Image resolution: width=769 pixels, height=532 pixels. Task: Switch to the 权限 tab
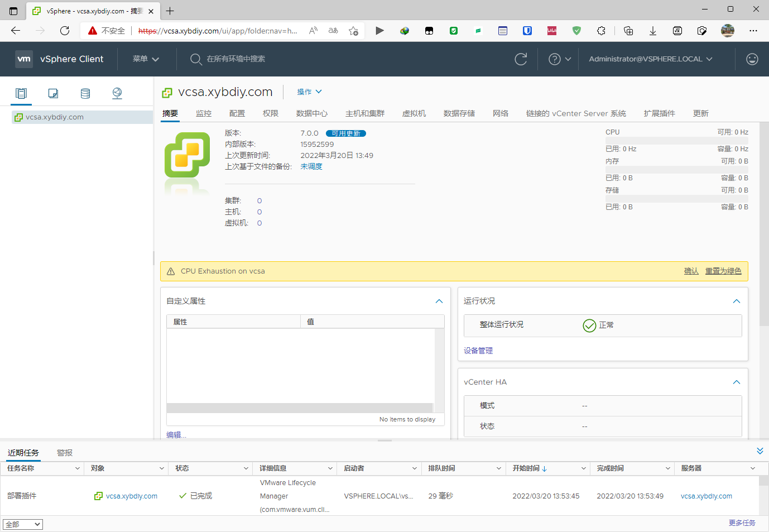271,113
